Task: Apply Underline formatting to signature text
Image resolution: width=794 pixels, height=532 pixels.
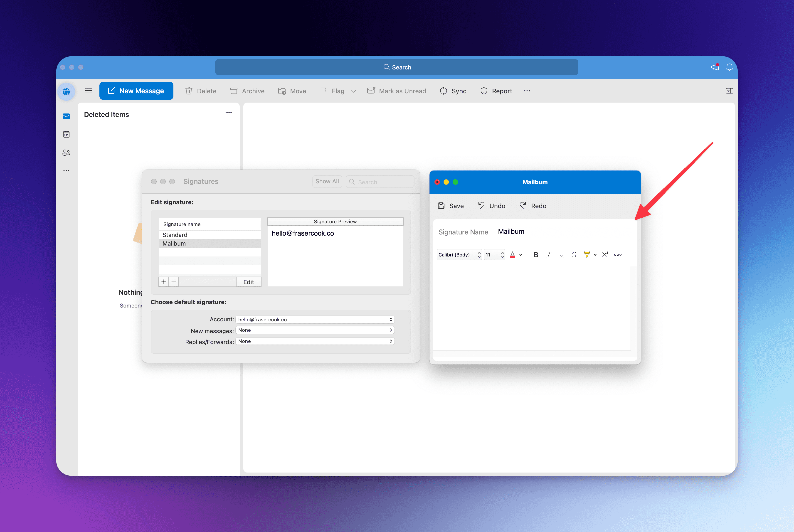Action: 561,255
